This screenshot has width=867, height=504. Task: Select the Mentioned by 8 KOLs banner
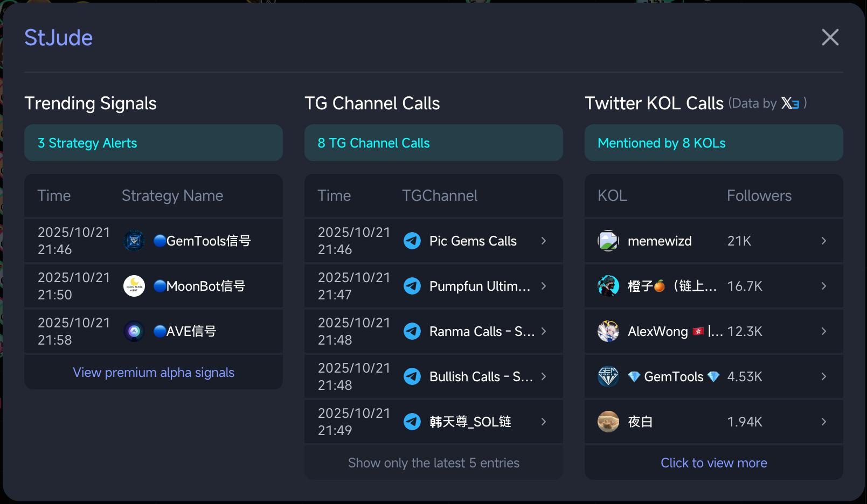click(714, 143)
